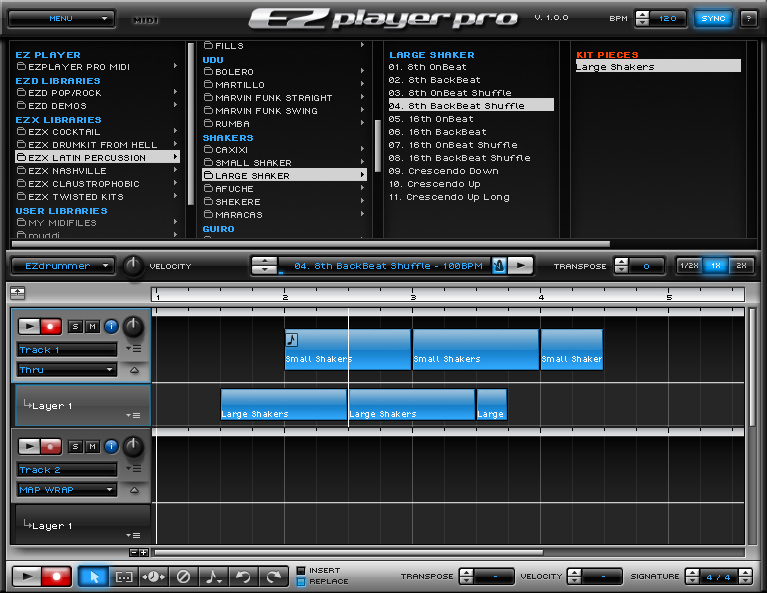767x593 pixels.
Task: Select second Large Shakers clip
Action: coord(412,405)
